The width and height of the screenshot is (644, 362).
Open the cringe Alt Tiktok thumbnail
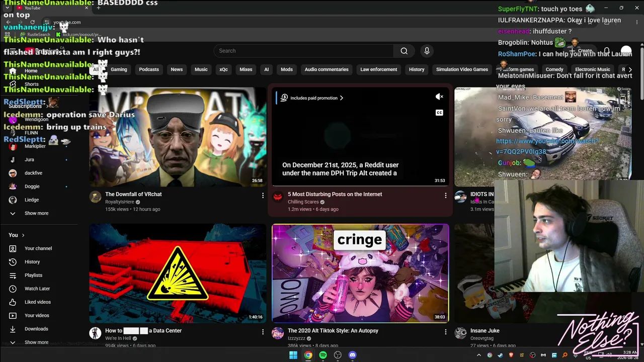coord(360,273)
